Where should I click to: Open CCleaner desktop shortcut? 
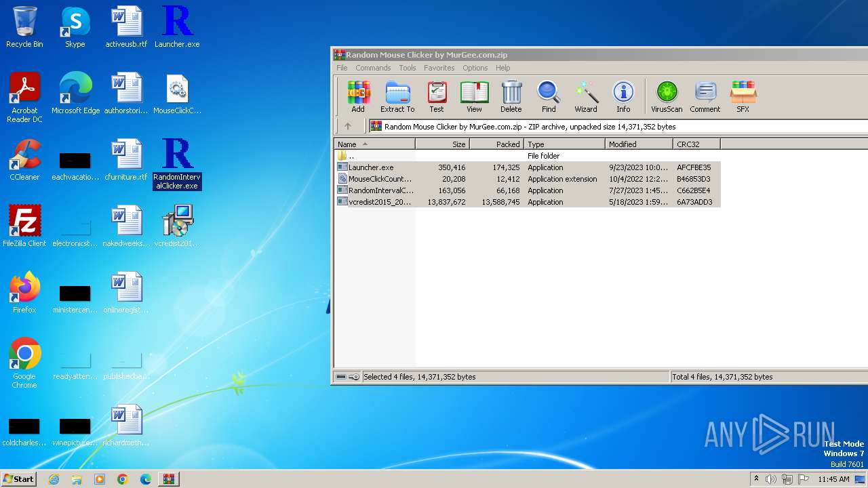(x=24, y=160)
